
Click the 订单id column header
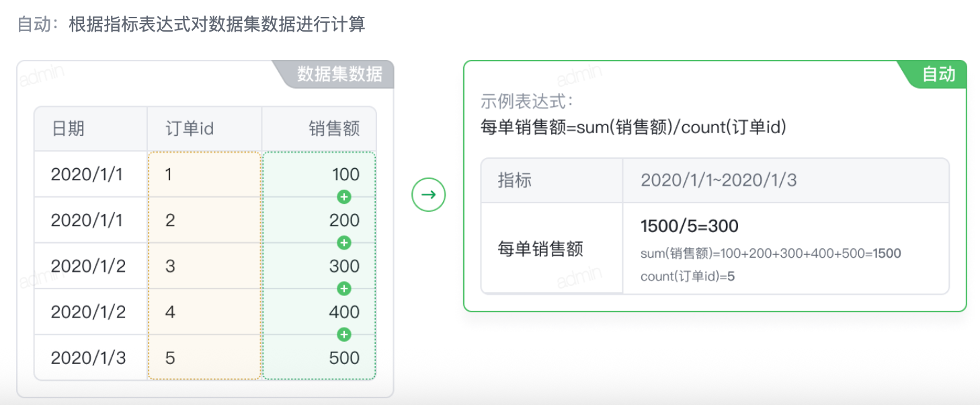(204, 128)
